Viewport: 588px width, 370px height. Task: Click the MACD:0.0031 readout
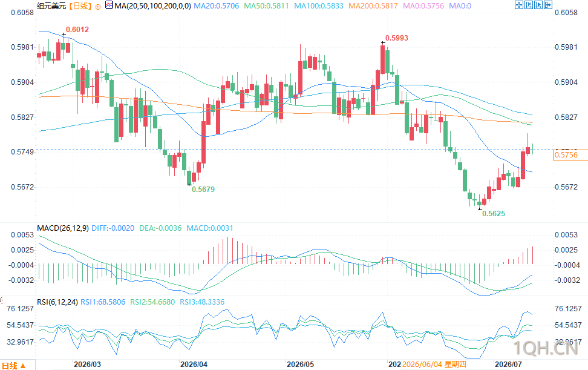click(210, 228)
